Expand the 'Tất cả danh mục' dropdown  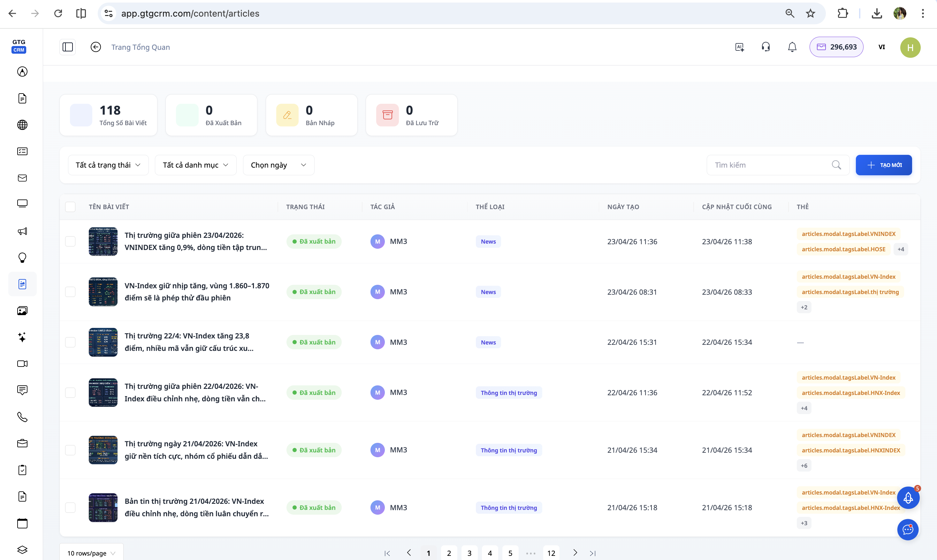[x=195, y=165]
